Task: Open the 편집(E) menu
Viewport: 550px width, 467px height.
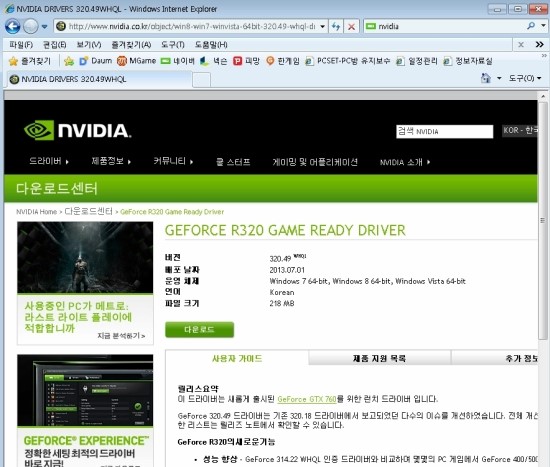Action: point(54,45)
